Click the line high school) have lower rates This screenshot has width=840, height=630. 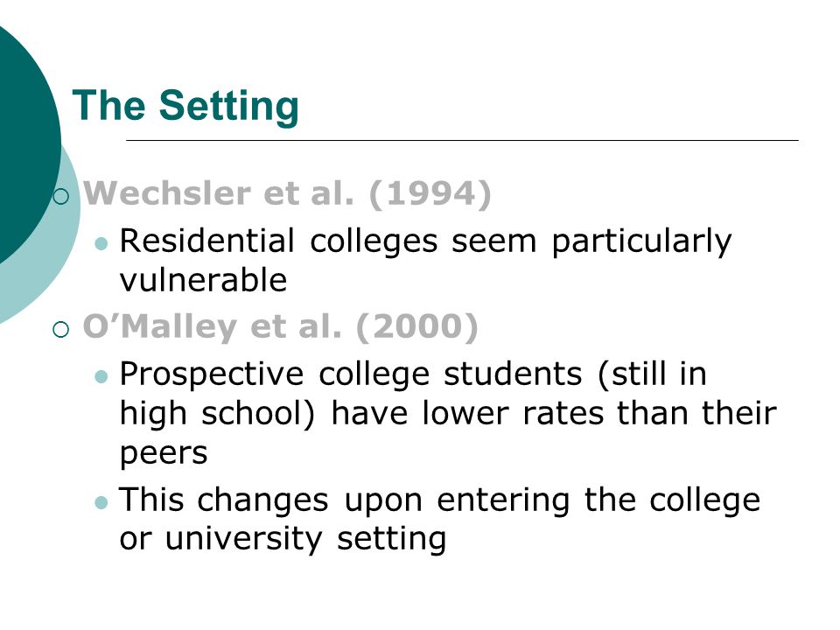coord(448,414)
